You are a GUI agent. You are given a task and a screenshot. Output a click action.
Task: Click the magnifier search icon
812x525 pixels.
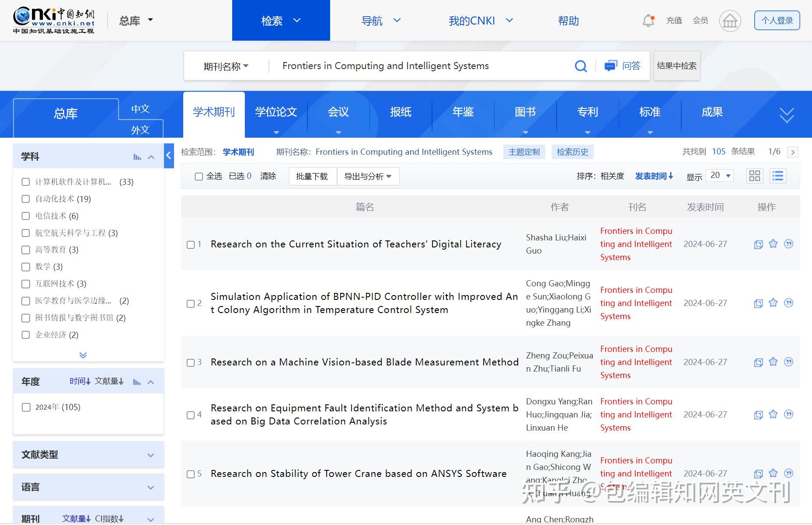pyautogui.click(x=581, y=66)
